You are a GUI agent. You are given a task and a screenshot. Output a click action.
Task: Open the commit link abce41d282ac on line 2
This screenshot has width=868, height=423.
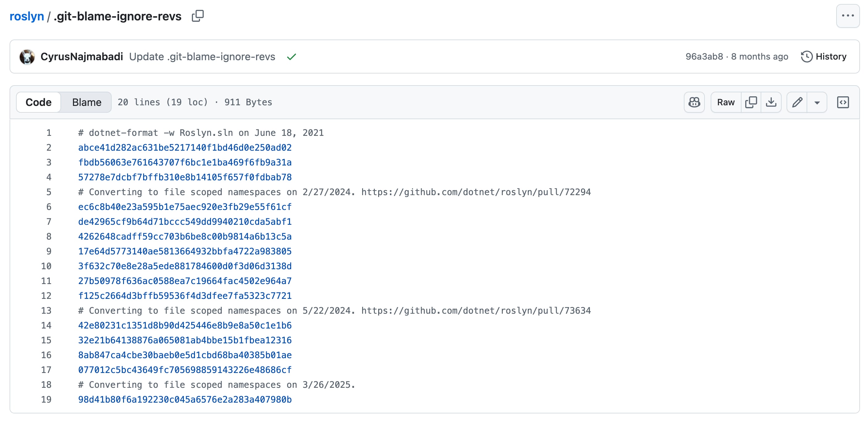185,147
